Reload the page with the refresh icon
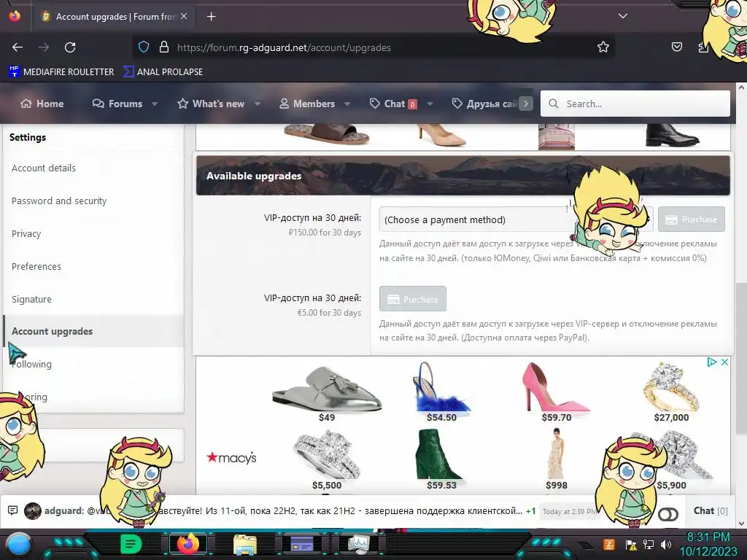This screenshot has width=747, height=560. (70, 47)
